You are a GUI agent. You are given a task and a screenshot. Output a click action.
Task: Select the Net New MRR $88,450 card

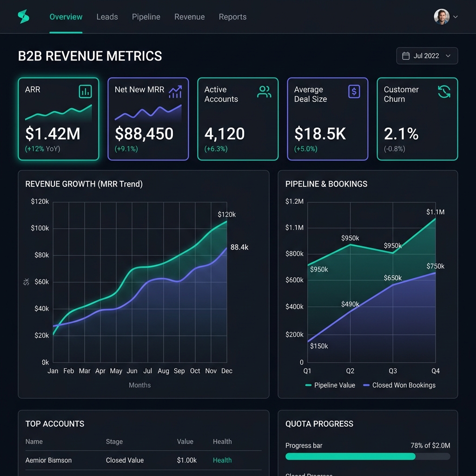coord(148,119)
